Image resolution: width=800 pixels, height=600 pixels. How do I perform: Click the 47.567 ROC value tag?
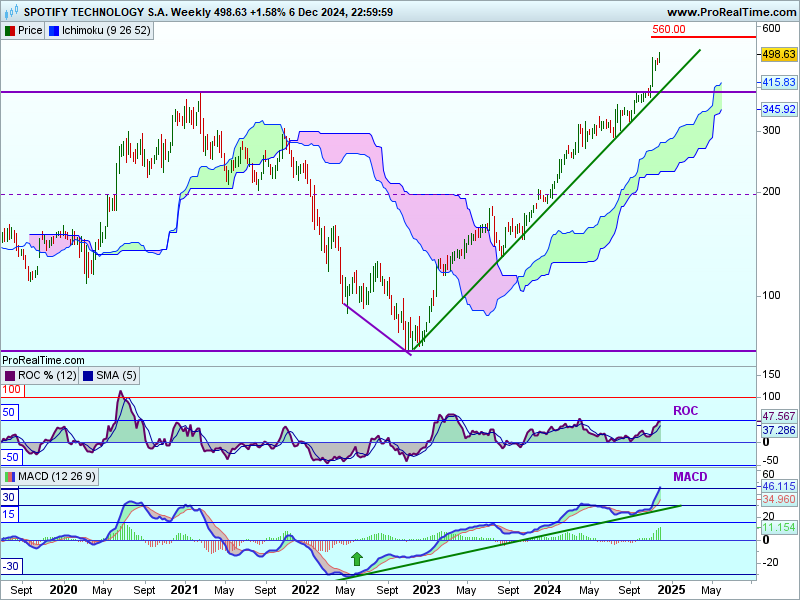pyautogui.click(x=778, y=415)
